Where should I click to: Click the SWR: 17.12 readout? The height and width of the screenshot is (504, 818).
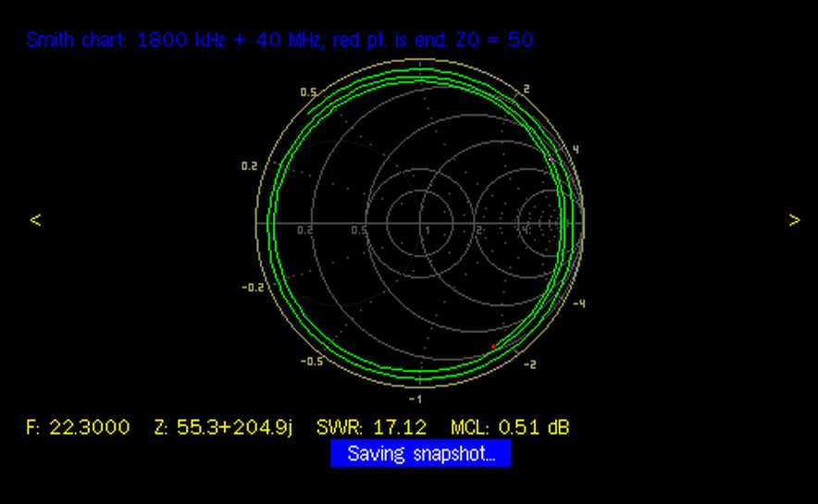tap(371, 427)
